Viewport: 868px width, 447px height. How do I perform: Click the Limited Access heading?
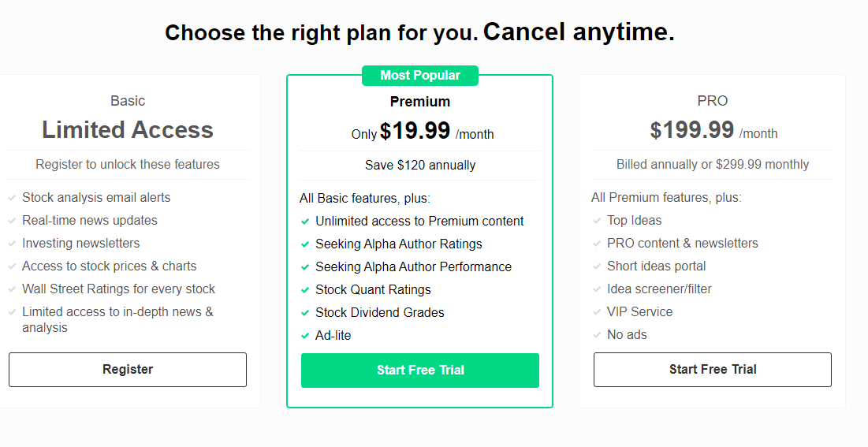[128, 130]
